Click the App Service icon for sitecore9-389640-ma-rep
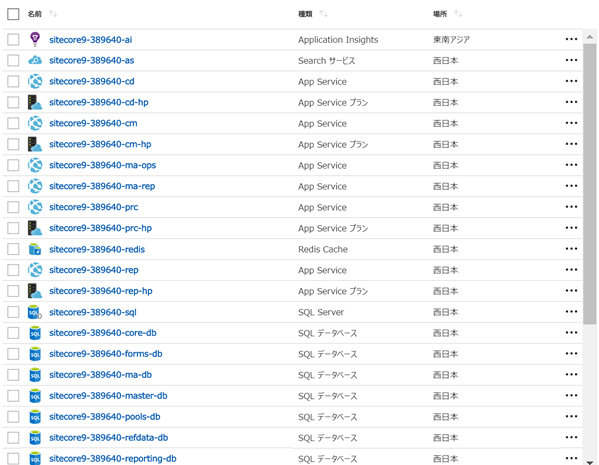 click(x=35, y=186)
